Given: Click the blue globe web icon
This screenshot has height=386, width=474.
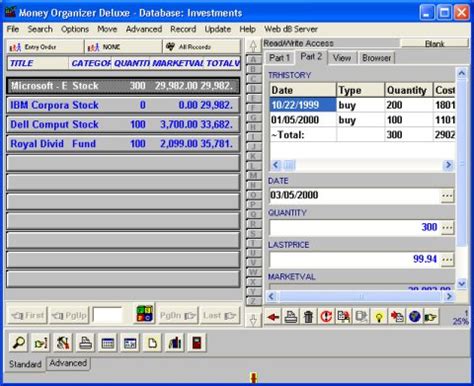Looking at the screenshot, I should point(414,316).
